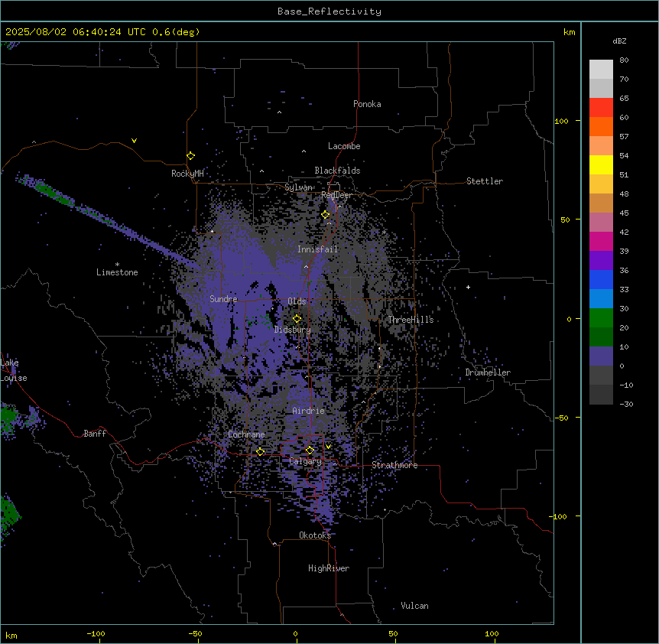Select the magenta swatch in the legend
The width and height of the screenshot is (659, 644).
[x=601, y=241]
